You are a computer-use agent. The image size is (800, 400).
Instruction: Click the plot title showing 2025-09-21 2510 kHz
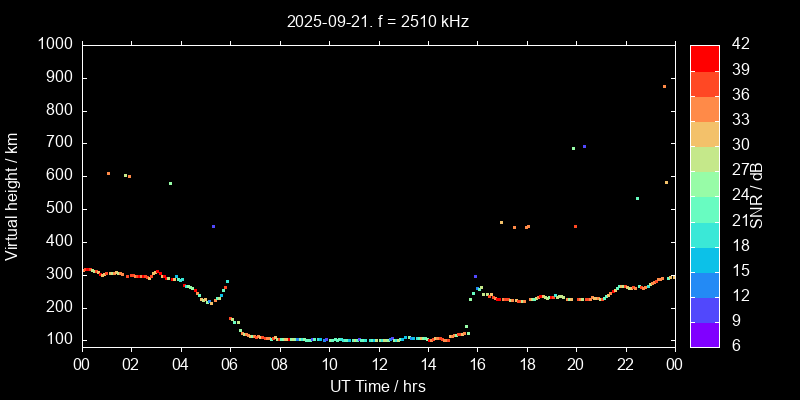pos(378,20)
